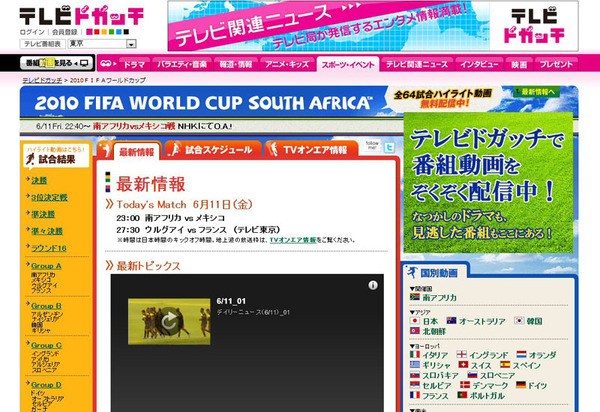Click the イングランド country video link
This screenshot has height=412, width=600.
489,355
